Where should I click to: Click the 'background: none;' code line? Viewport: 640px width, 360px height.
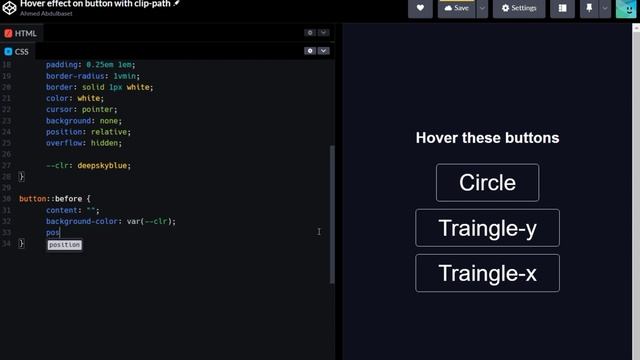click(x=84, y=121)
